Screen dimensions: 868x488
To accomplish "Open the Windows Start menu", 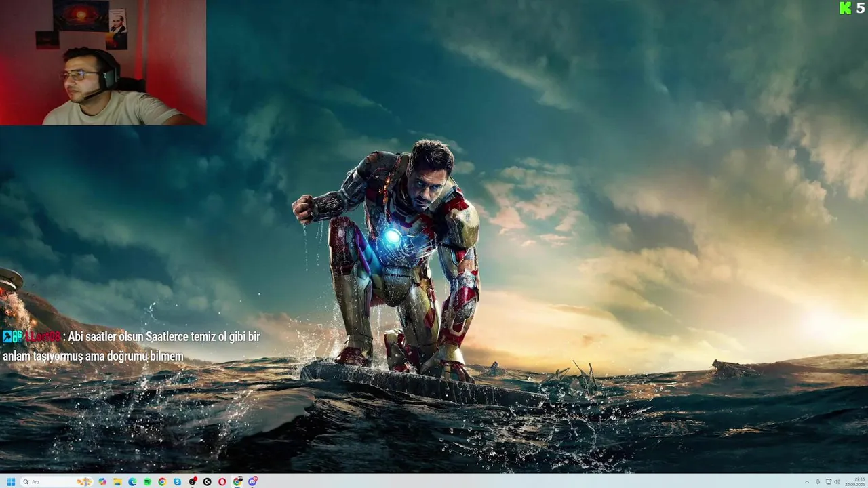I will tap(11, 482).
